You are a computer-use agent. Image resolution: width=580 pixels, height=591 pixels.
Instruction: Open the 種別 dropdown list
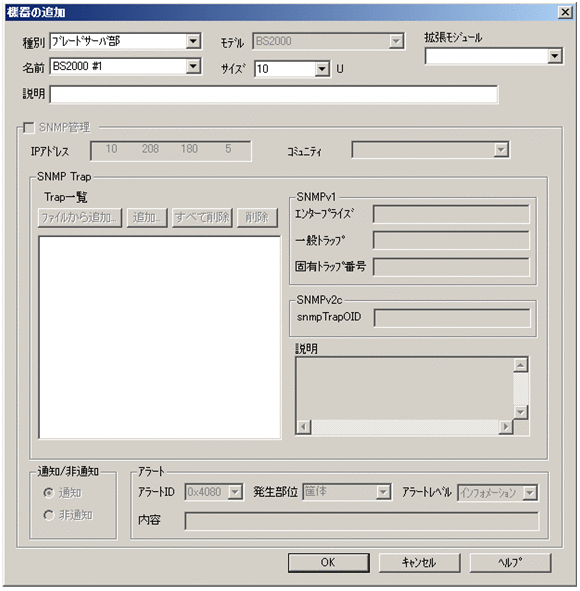click(x=193, y=41)
